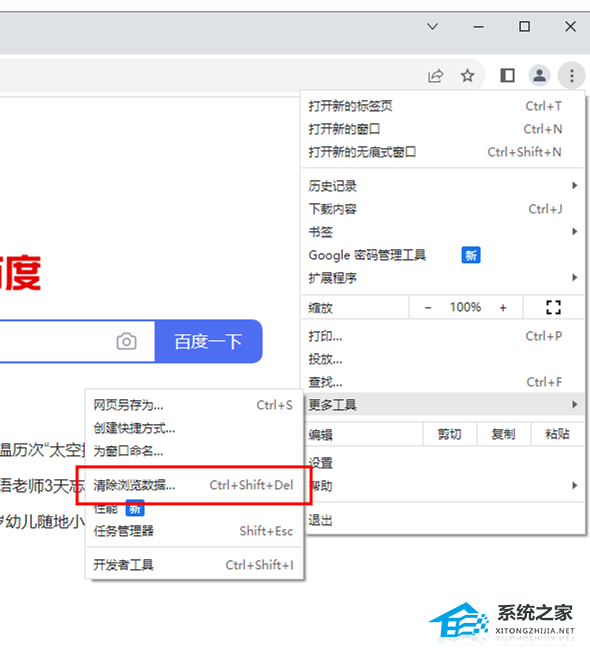Click the 复制 edit button
Screen dimensions: 590x649
pos(503,434)
